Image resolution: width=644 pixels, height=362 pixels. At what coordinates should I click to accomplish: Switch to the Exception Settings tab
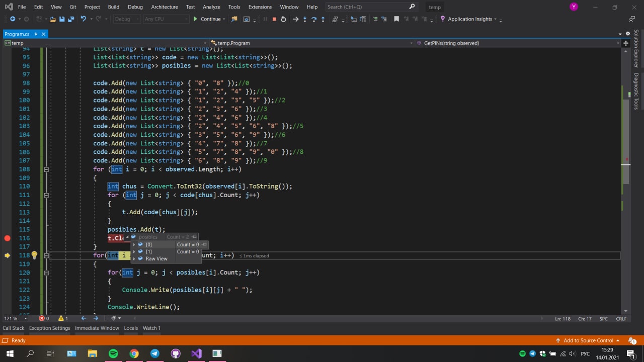pyautogui.click(x=49, y=328)
